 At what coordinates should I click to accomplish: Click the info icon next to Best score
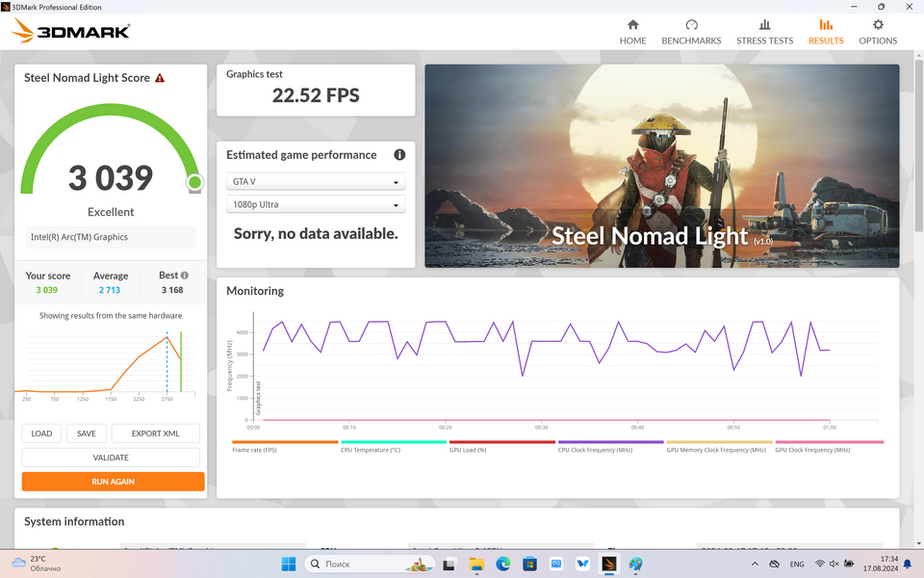[184, 276]
